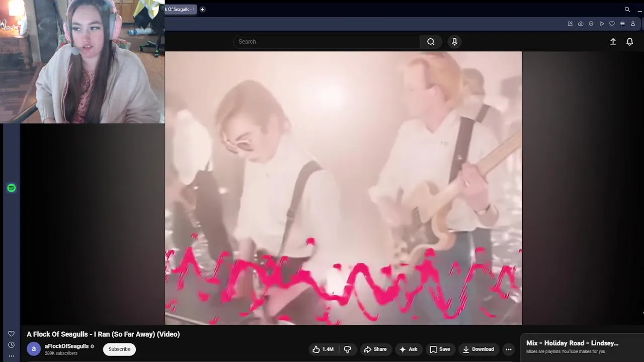
Task: Bookmark page with the address bar heart icon
Action: (612, 24)
